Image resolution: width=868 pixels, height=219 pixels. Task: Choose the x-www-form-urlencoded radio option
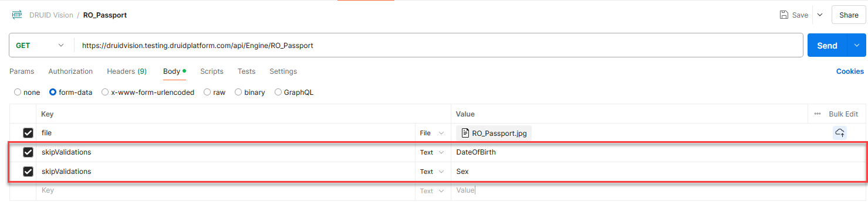(x=105, y=93)
